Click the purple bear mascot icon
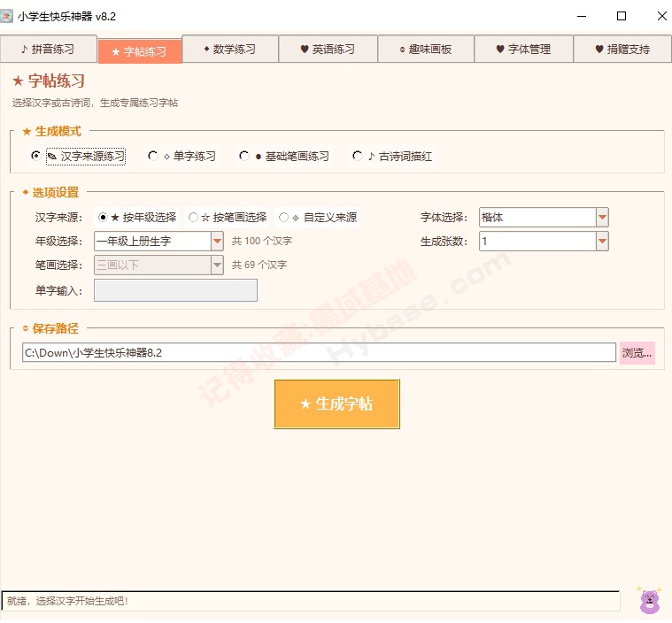Viewport: 672px width, 623px height. click(x=650, y=600)
